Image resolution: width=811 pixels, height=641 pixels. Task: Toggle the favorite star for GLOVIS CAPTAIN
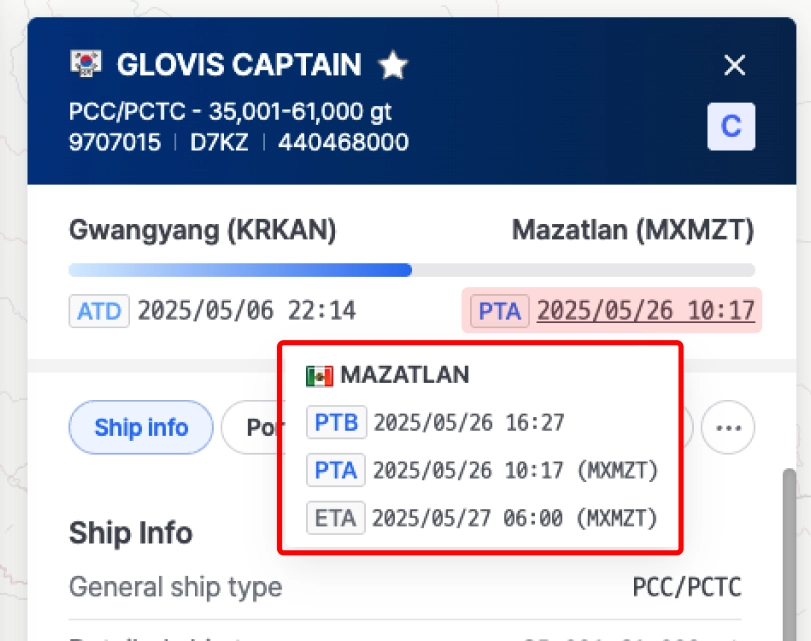click(x=393, y=66)
